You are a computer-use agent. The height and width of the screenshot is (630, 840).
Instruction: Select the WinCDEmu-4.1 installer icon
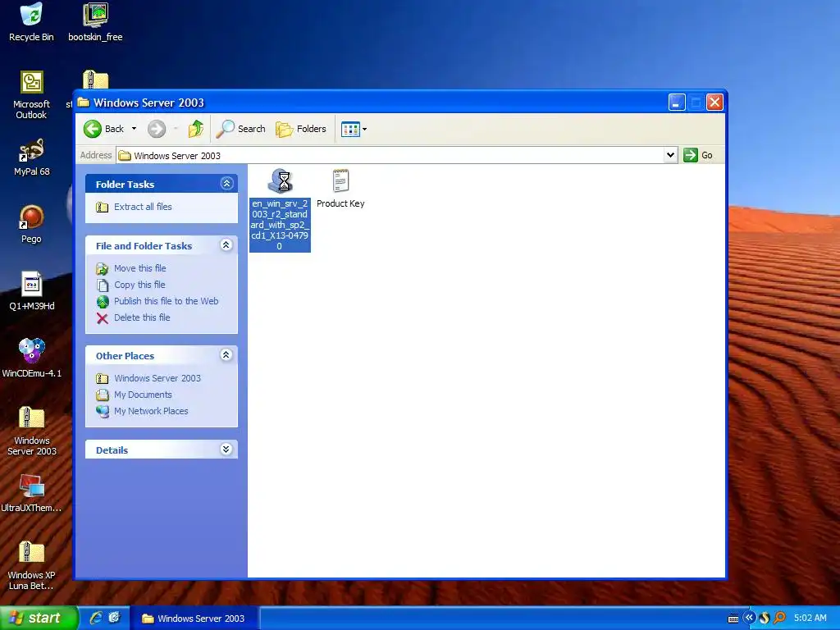[32, 358]
